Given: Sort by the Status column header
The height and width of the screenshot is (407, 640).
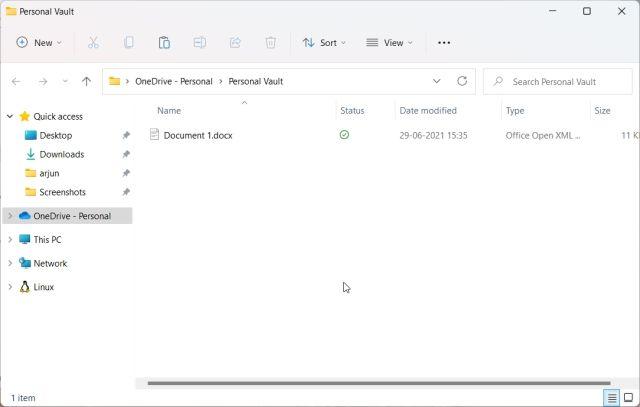Looking at the screenshot, I should pos(352,111).
